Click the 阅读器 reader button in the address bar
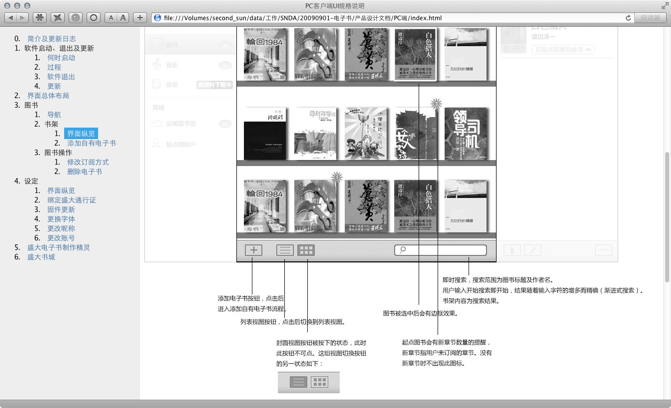 click(x=650, y=18)
